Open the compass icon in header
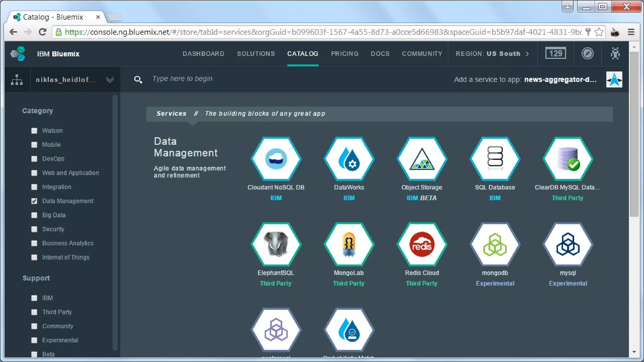 click(x=587, y=53)
